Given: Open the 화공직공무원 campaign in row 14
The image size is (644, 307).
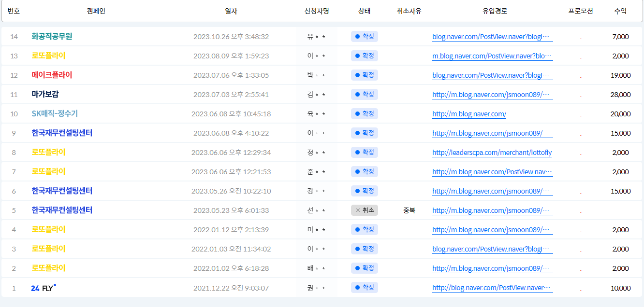Looking at the screenshot, I should (x=52, y=37).
